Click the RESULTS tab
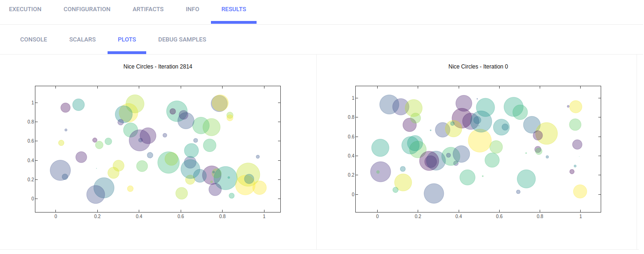 234,9
